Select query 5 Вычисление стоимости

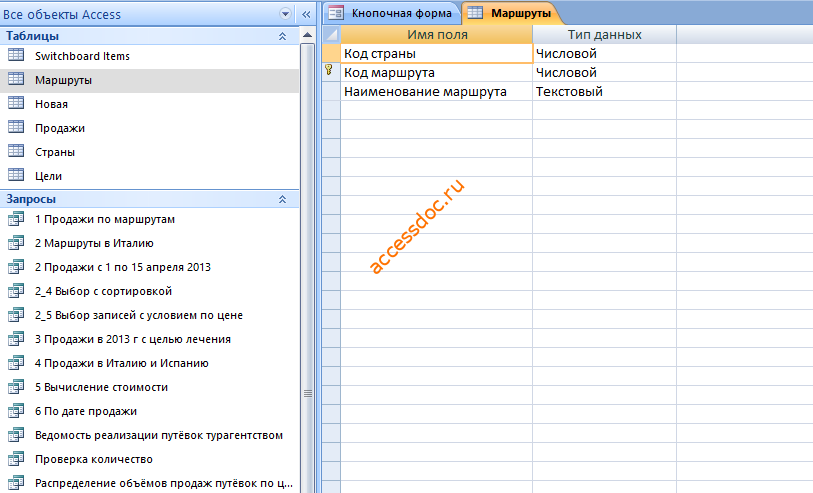149,387
